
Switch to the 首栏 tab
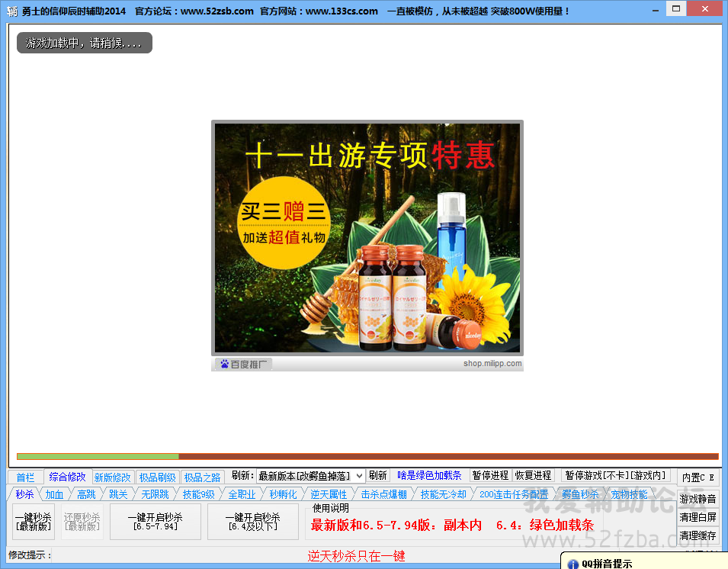pos(25,477)
